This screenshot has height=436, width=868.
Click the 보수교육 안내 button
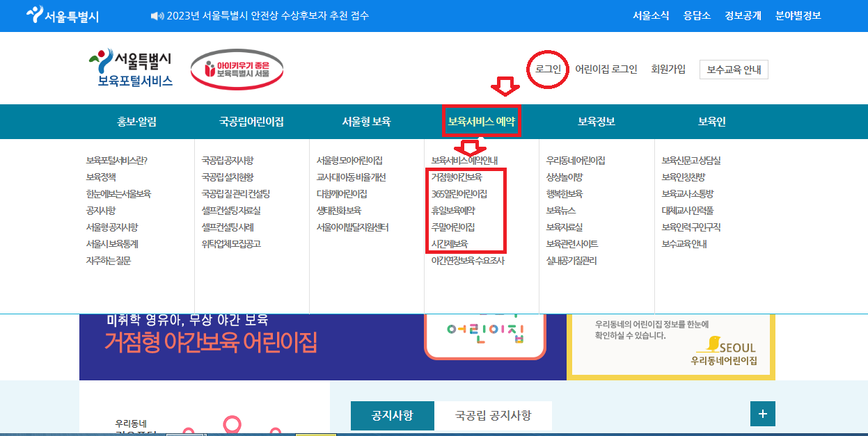734,70
